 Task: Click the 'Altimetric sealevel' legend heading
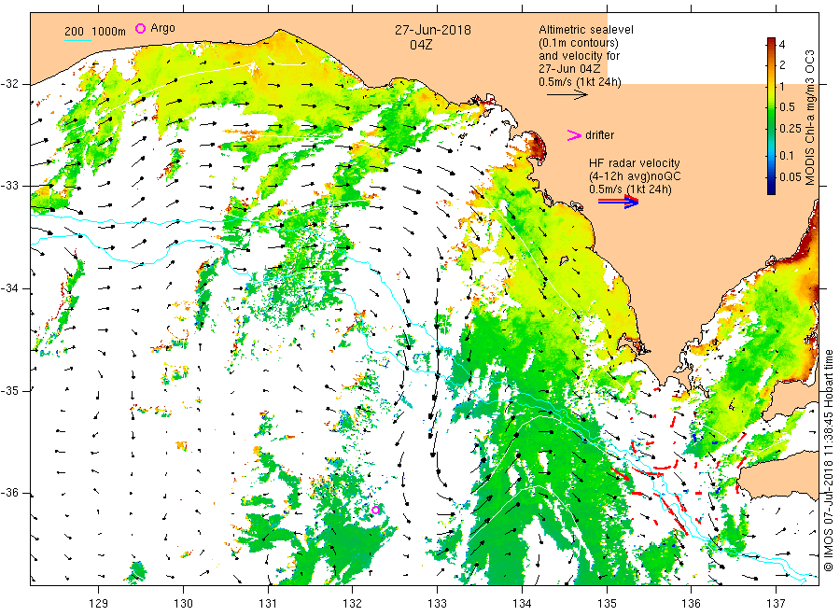click(586, 30)
